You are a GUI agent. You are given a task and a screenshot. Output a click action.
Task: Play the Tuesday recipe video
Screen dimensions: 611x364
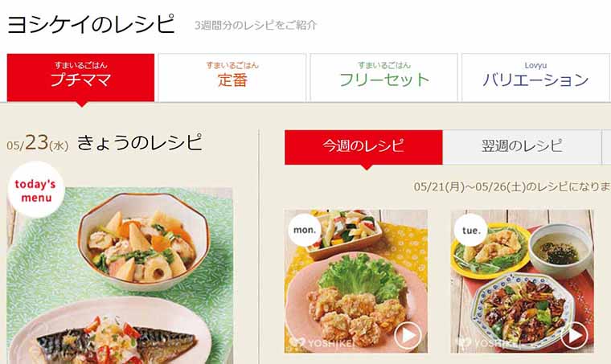574,335
